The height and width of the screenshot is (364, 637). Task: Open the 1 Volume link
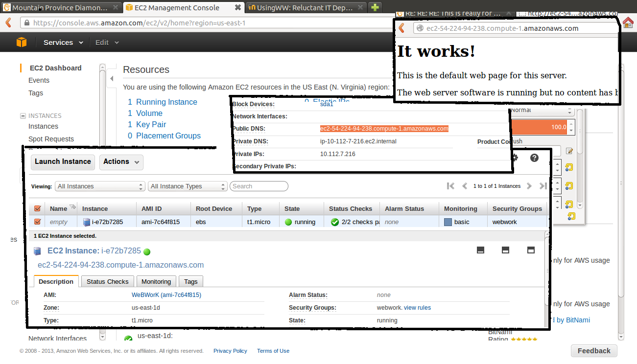(145, 113)
